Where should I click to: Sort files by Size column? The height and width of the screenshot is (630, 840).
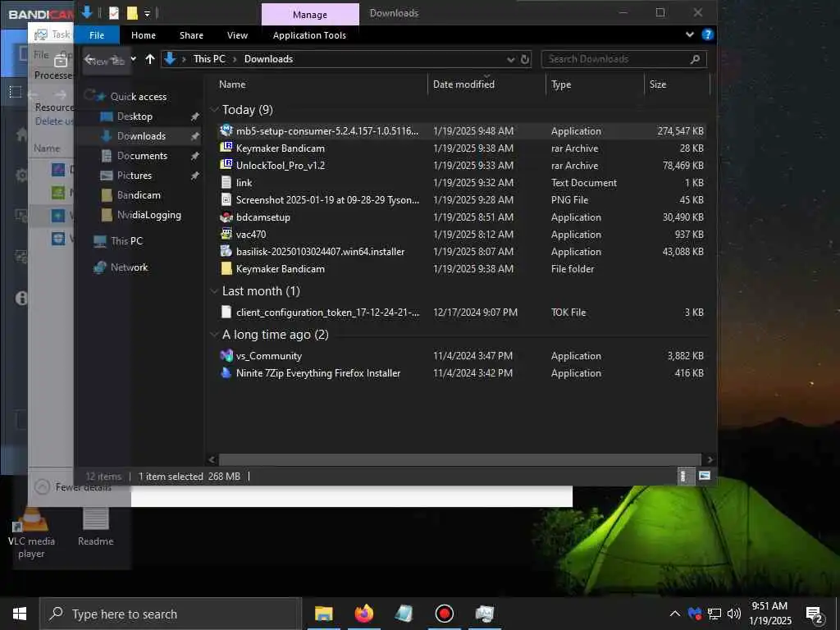click(x=657, y=84)
